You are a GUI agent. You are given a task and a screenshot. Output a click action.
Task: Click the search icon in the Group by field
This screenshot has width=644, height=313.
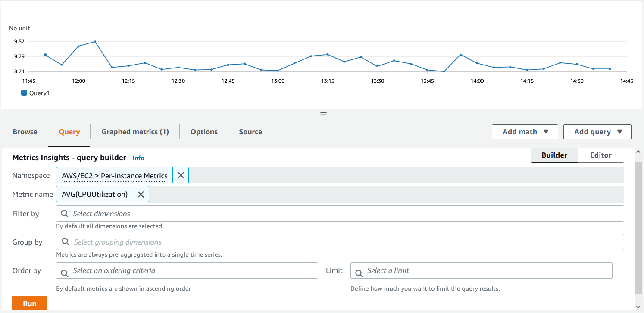(x=65, y=242)
